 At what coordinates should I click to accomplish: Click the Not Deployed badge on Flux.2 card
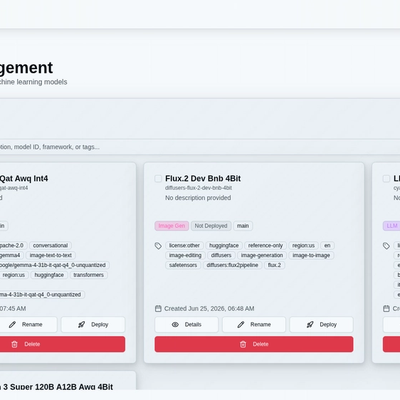pos(211,226)
